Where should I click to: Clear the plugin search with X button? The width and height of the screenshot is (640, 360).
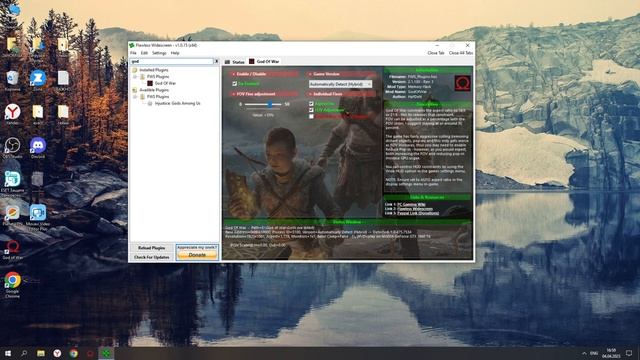coord(216,61)
